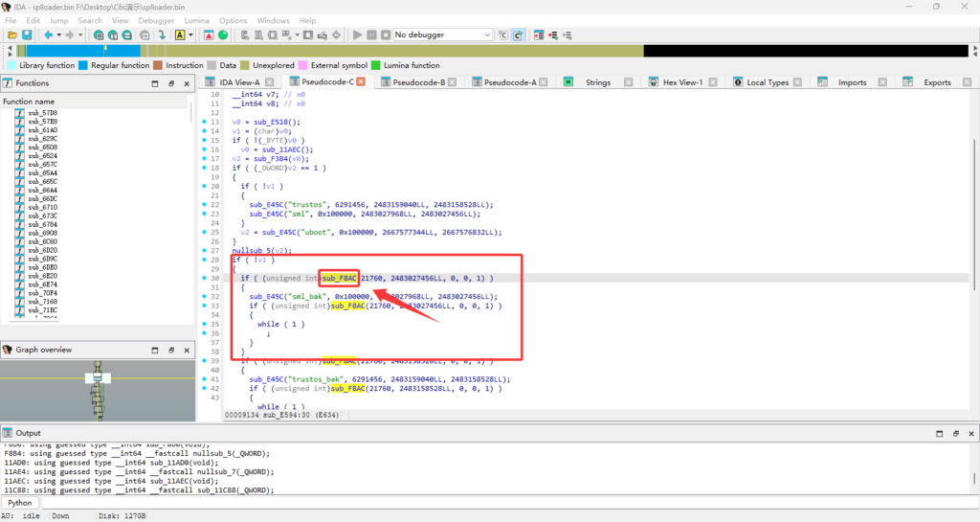Close the Functions panel
This screenshot has width=980, height=522.
[187, 83]
